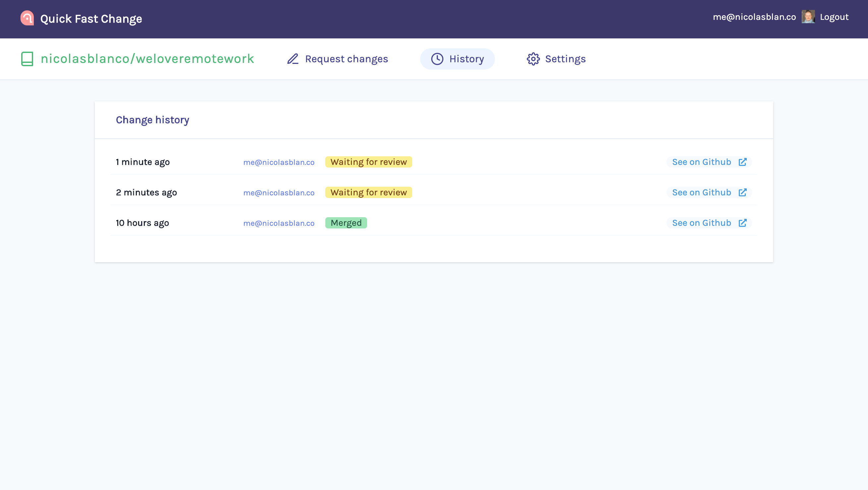Switch to the History tab
Image resolution: width=868 pixels, height=490 pixels.
coord(466,59)
